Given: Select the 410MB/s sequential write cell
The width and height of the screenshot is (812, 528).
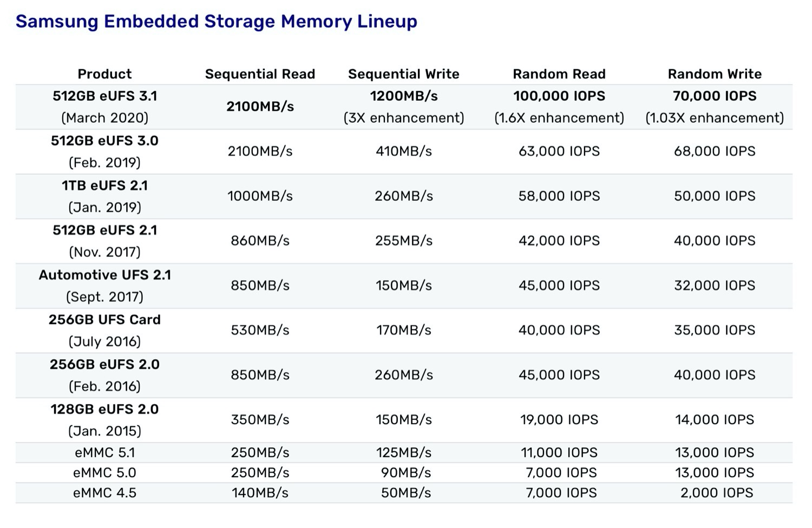Looking at the screenshot, I should [x=403, y=151].
